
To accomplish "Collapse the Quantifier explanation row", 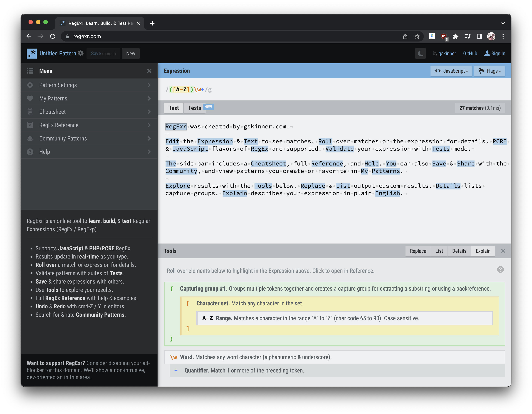I will click(176, 370).
